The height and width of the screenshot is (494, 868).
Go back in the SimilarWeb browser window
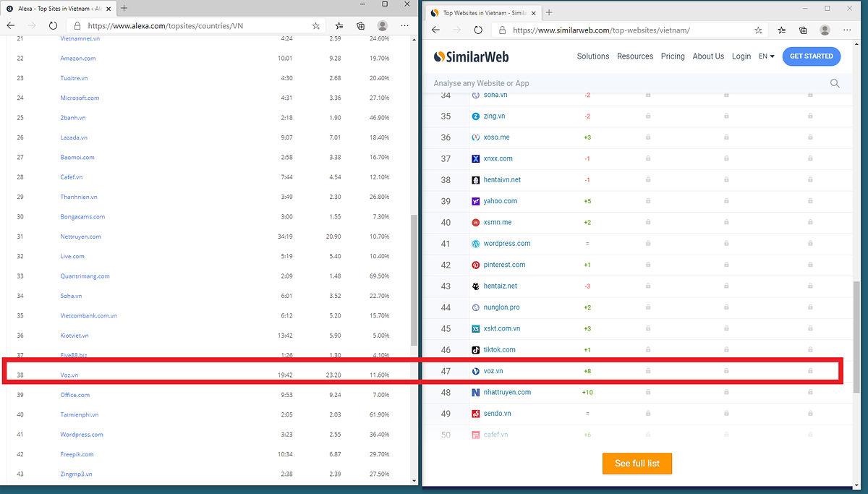[x=435, y=30]
